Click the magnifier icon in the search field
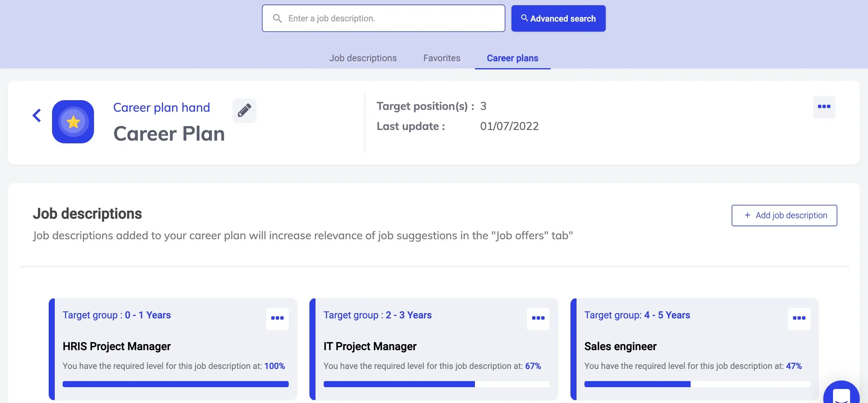The width and height of the screenshot is (868, 403). 277,18
